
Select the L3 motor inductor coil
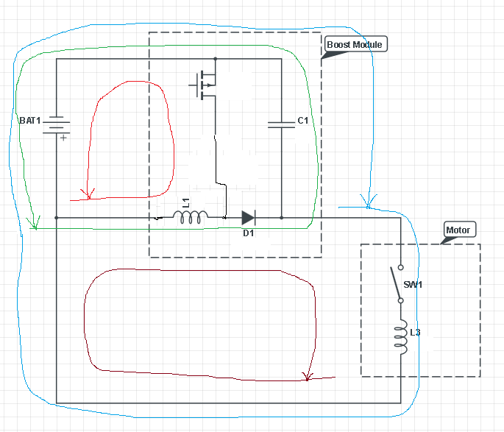(401, 336)
